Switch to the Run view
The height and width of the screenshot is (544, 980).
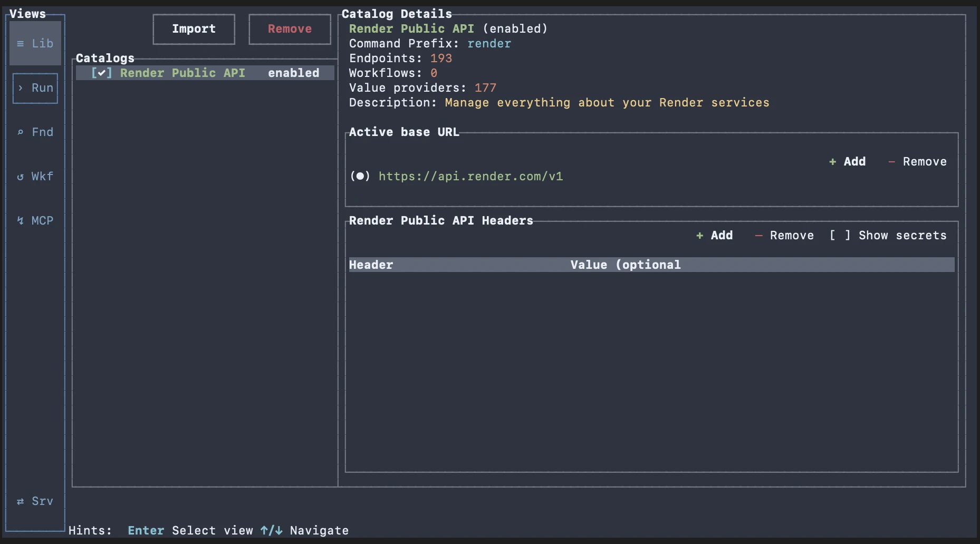coord(35,88)
